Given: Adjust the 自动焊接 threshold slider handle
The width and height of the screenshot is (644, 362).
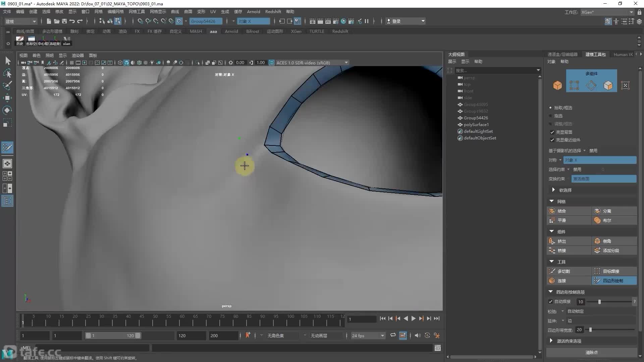Looking at the screenshot, I should tap(599, 302).
